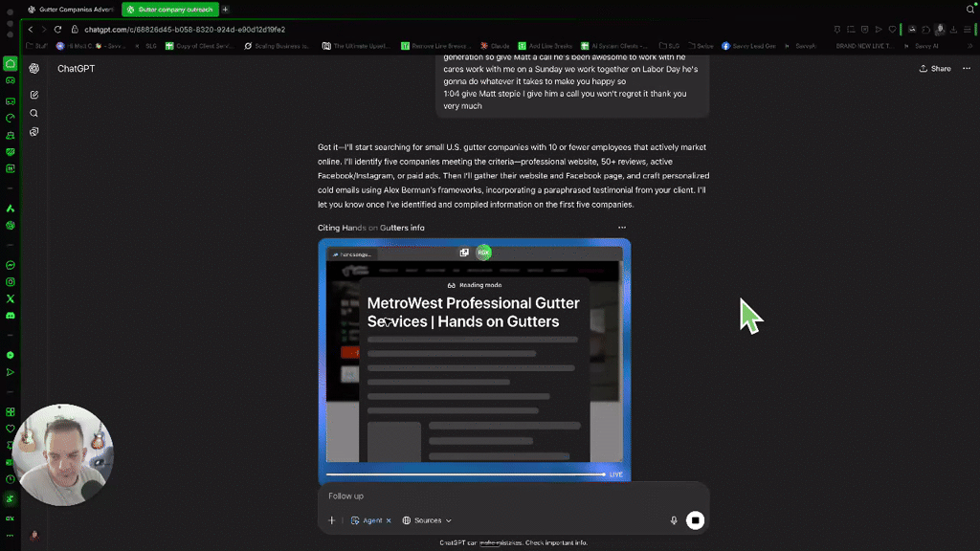This screenshot has height=551, width=980.
Task: Click the take-over browser icon in agent preview
Action: click(464, 253)
